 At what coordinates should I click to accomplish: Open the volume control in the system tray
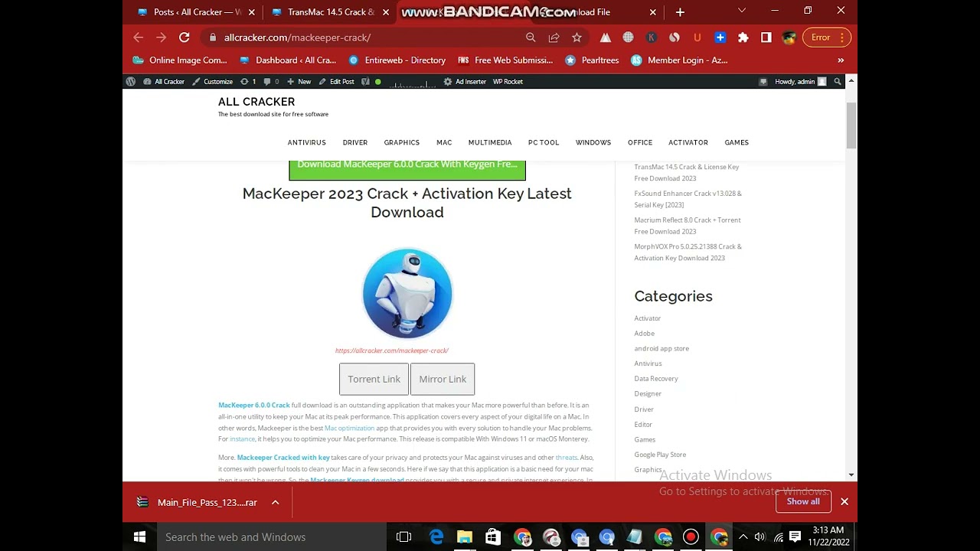pyautogui.click(x=759, y=537)
